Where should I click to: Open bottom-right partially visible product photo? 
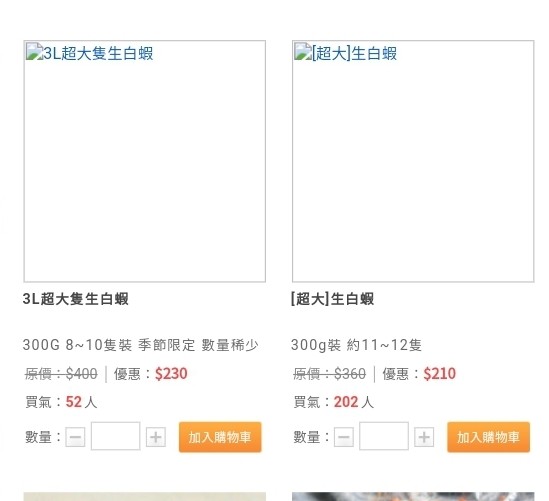tap(413, 496)
